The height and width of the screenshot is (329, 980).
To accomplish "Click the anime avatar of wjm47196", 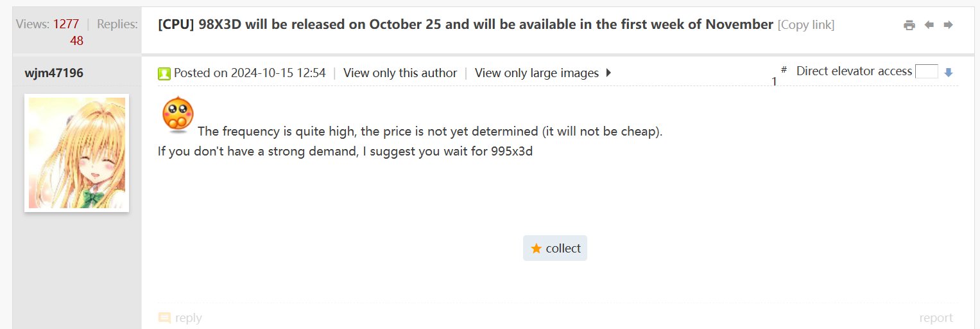I will 76,153.
